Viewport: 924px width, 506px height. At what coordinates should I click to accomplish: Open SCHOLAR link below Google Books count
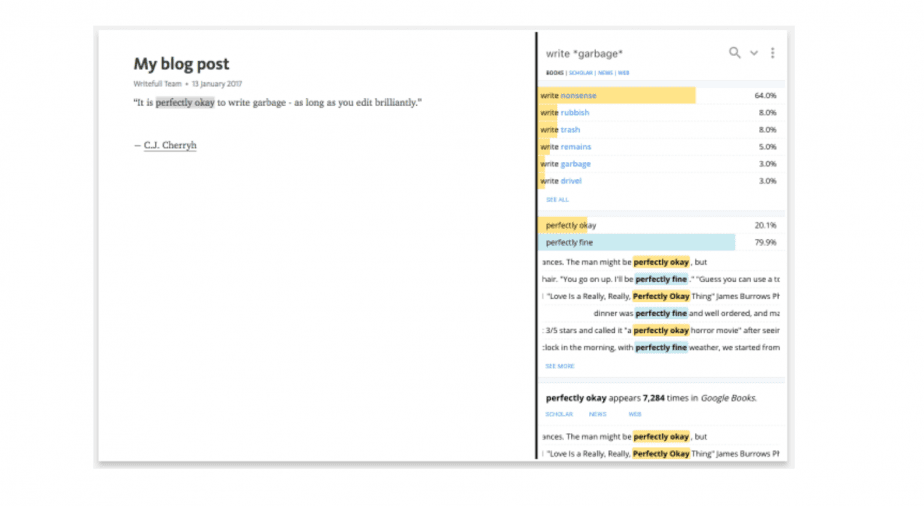559,414
